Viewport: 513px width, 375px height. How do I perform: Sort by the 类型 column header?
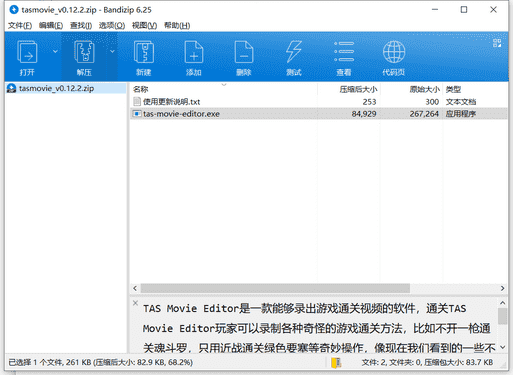tap(475, 89)
